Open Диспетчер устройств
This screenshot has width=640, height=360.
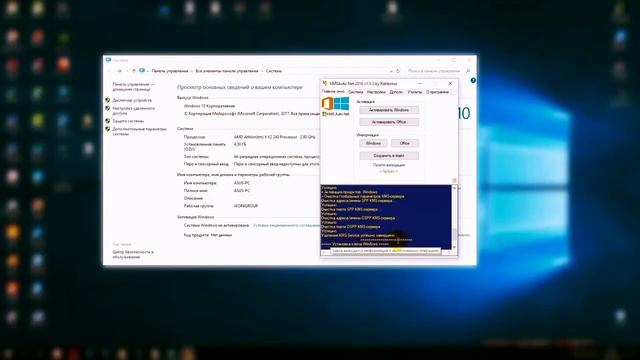pos(132,100)
